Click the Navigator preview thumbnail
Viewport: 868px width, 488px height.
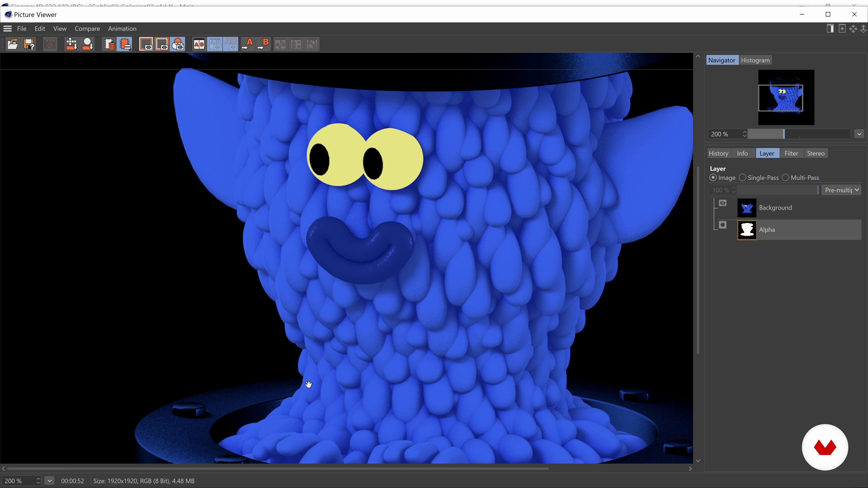pos(786,97)
